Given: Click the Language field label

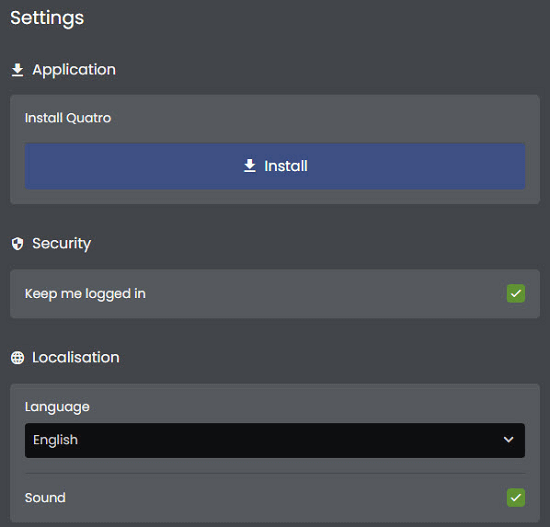Looking at the screenshot, I should 57,407.
